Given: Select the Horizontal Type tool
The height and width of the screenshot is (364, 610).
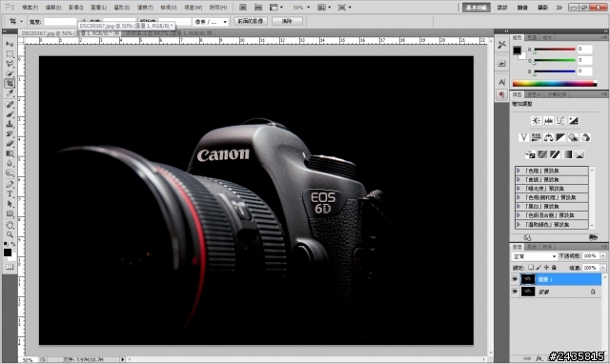Looking at the screenshot, I should 10,194.
